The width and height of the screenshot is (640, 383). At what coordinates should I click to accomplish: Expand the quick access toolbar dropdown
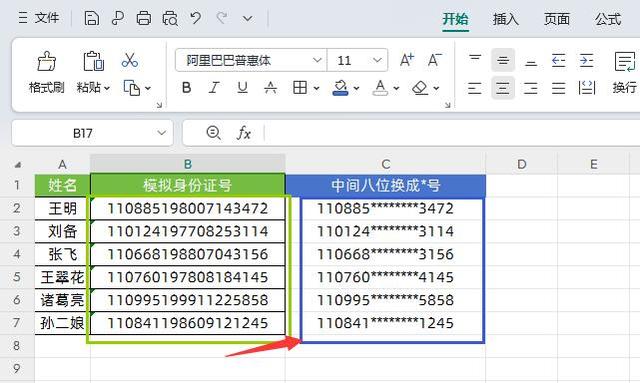tap(247, 19)
